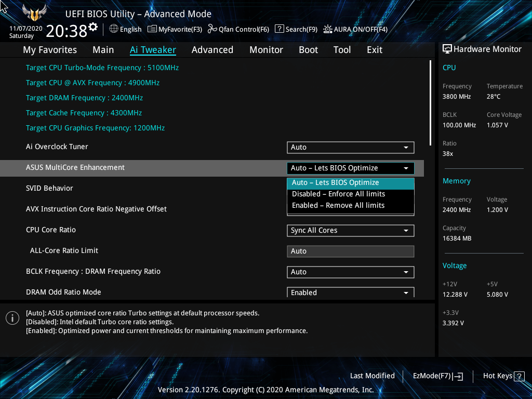Image resolution: width=532 pixels, height=399 pixels.
Task: Select the DRAM Odd Ratio Mode label
Action: pyautogui.click(x=63, y=292)
